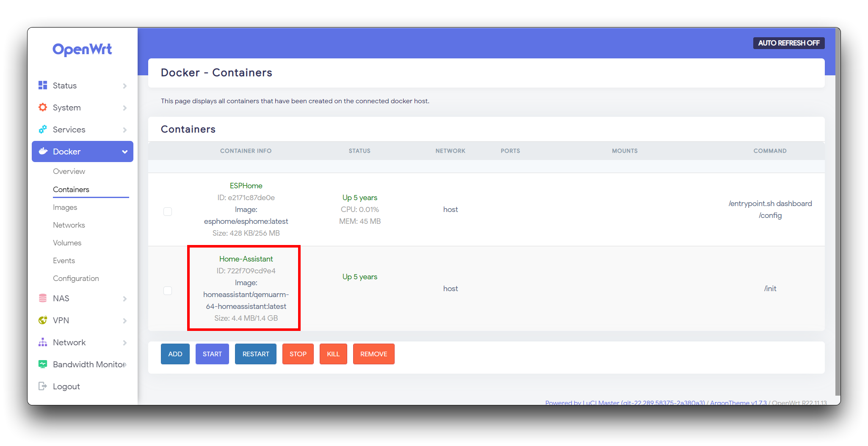Screen dimensions: 868x446
Task: Open Docker Volumes submenu
Action: pos(67,243)
